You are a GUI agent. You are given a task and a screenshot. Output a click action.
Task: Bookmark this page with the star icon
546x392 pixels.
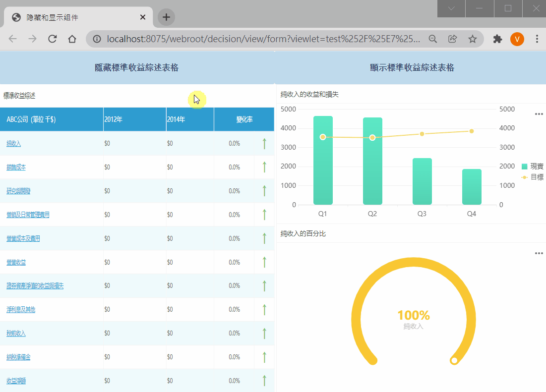[472, 39]
